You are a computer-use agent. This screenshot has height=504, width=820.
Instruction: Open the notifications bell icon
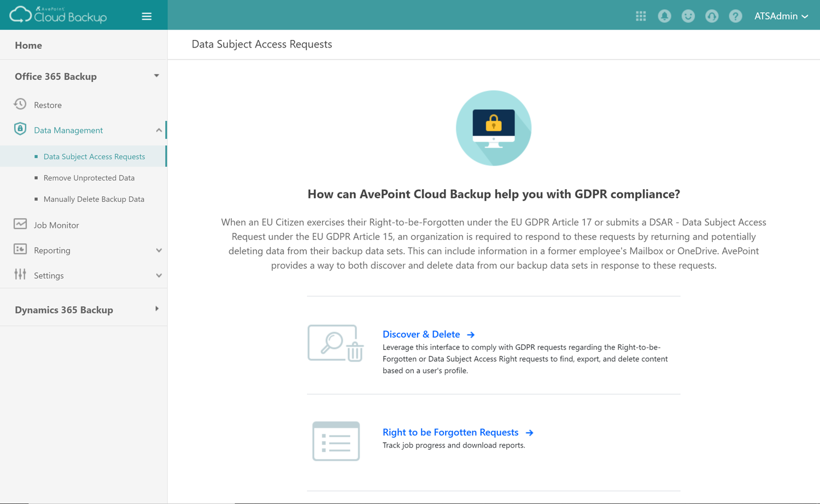664,16
